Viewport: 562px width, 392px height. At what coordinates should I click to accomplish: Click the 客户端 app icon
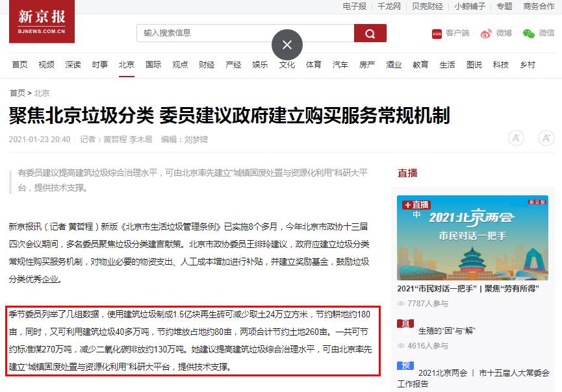437,34
